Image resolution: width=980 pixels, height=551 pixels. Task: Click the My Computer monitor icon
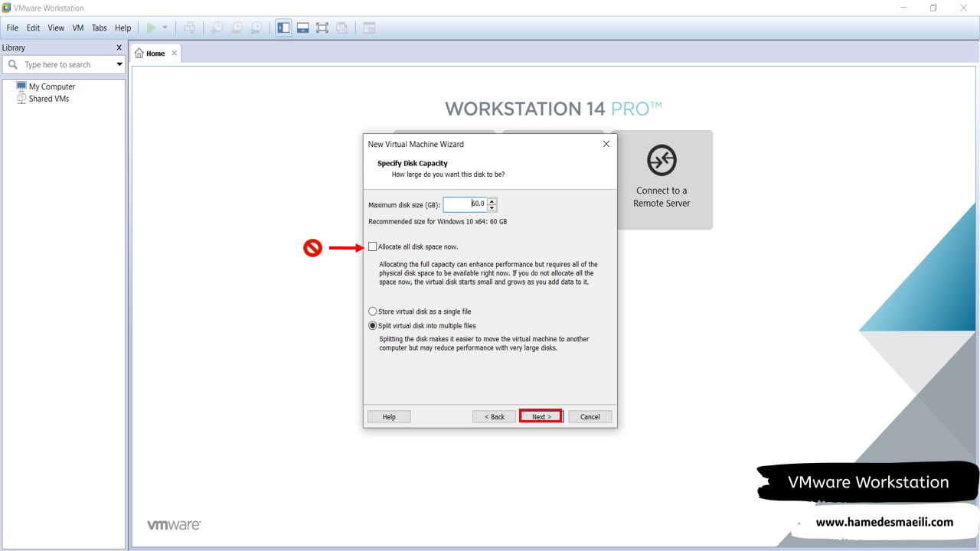pos(21,86)
